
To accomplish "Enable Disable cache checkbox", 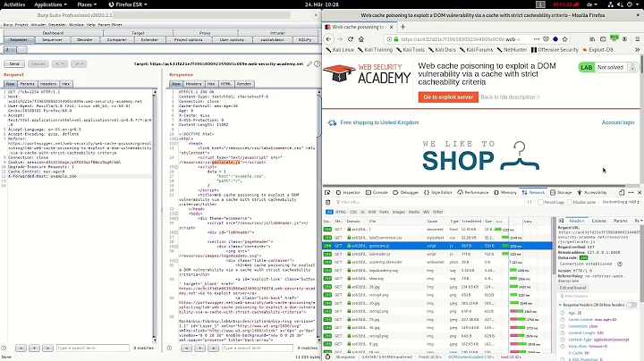I will (569, 202).
